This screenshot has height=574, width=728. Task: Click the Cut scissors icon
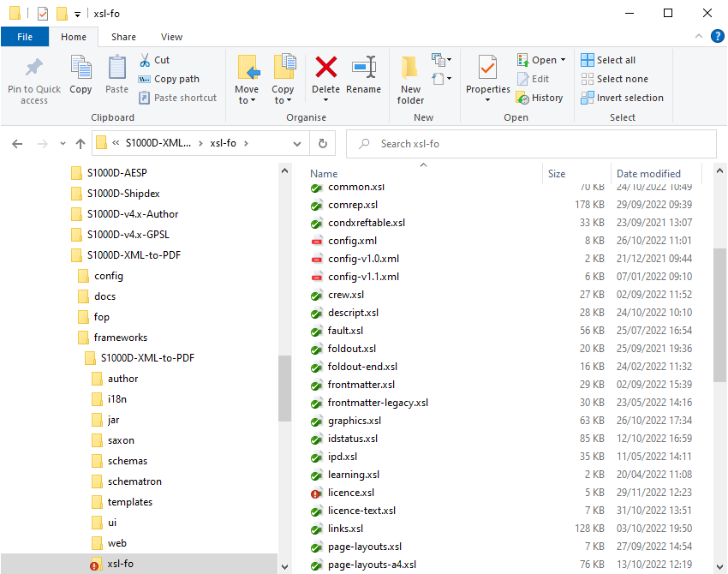click(x=145, y=60)
